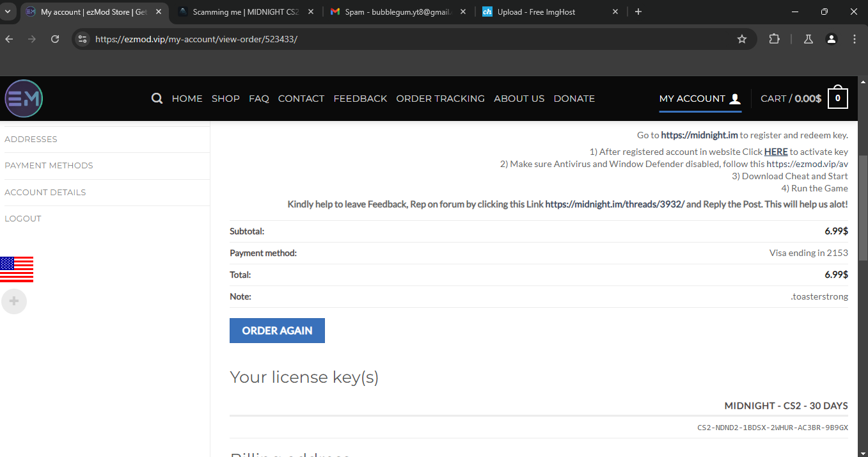Open the browser extensions puzzle icon
Screen dimensions: 868x457
coord(774,39)
